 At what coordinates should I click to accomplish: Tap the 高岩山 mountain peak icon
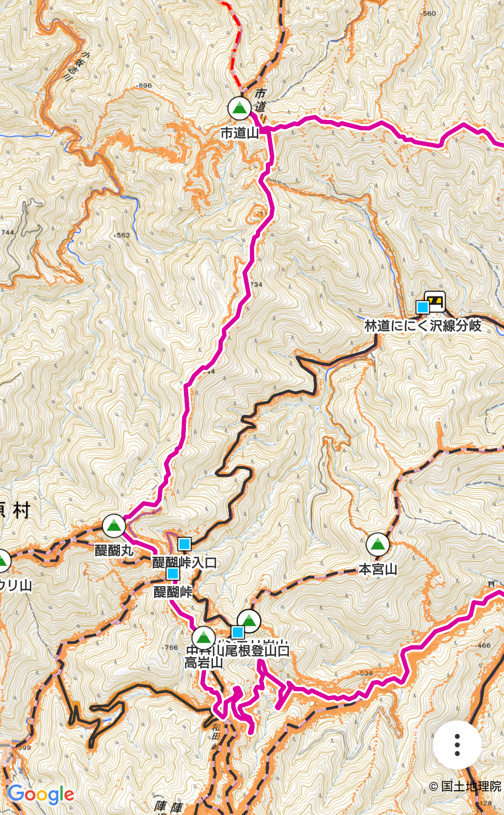click(203, 637)
